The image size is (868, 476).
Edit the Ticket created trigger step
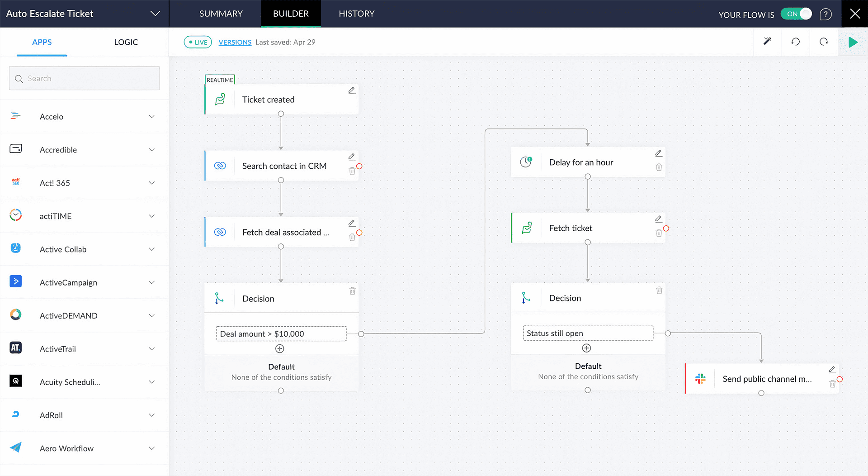(x=352, y=90)
